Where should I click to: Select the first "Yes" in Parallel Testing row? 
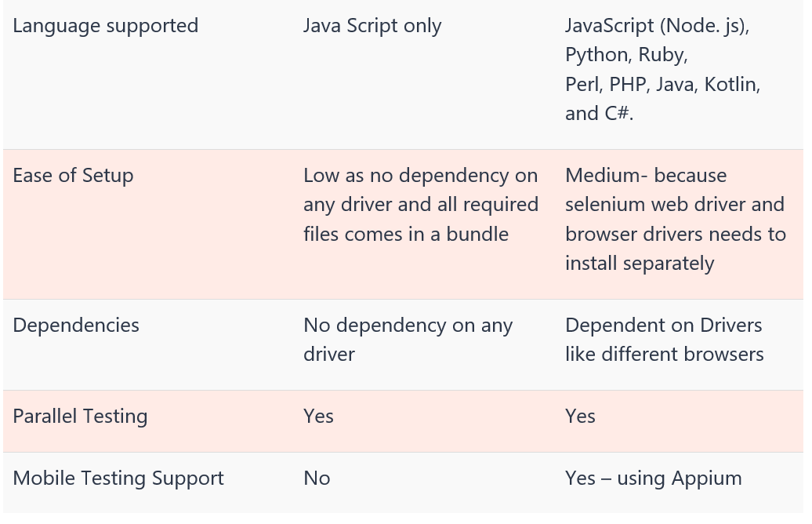click(x=318, y=417)
